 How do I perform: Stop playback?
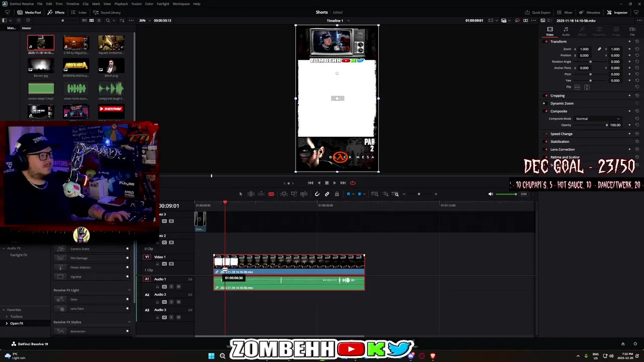click(x=327, y=183)
